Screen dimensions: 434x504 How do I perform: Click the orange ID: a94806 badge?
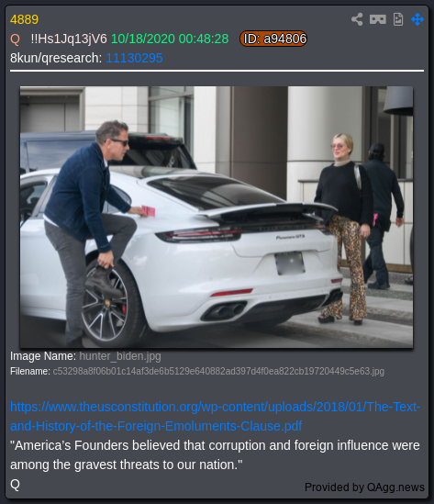(273, 39)
